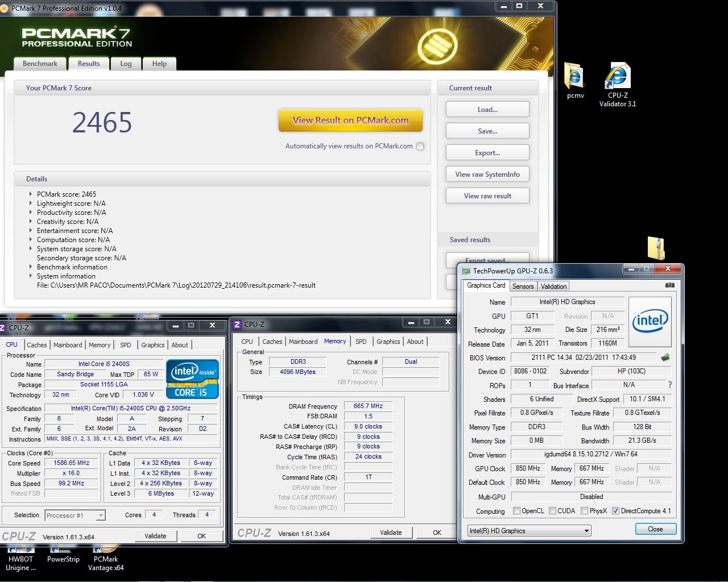Viewport: 728px width, 582px height.
Task: Enable the CUDA checkbox in GPU-Z
Action: (552, 511)
